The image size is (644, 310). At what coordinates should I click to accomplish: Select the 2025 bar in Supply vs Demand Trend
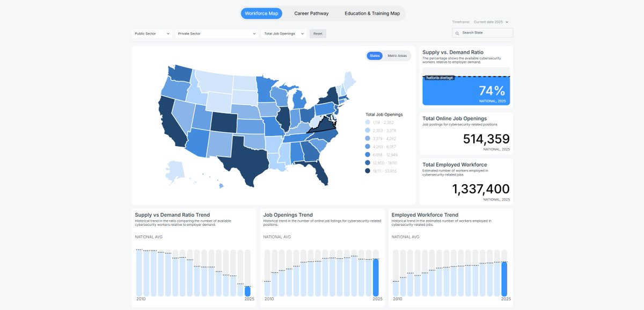click(247, 291)
